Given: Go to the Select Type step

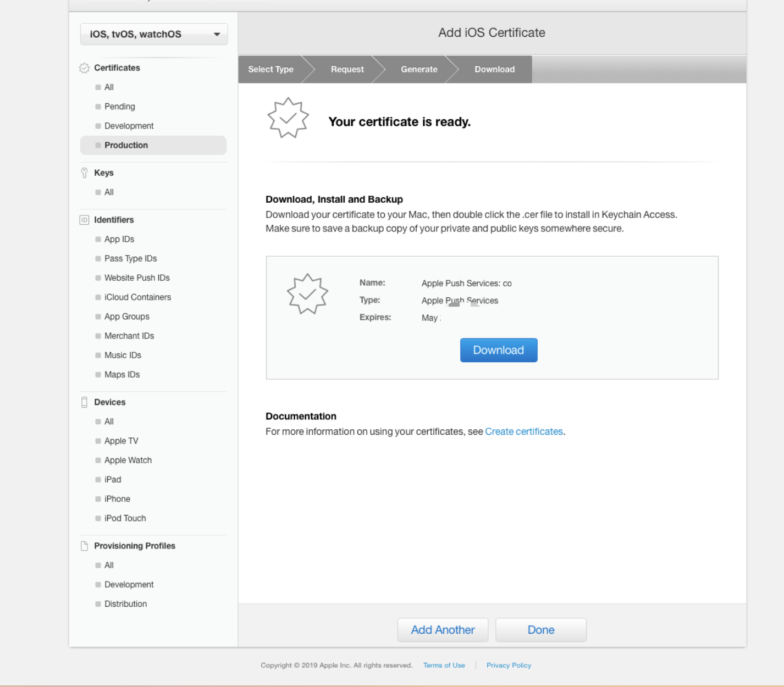Looking at the screenshot, I should [270, 69].
